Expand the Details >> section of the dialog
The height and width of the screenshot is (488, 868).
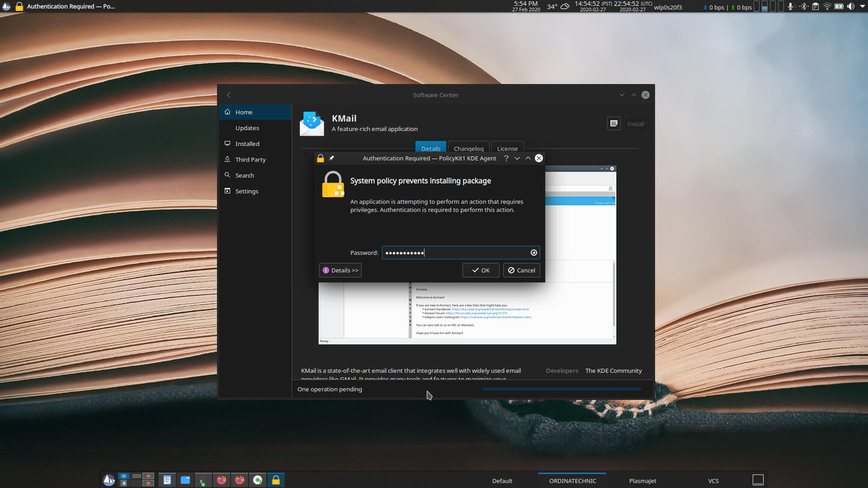tap(340, 270)
